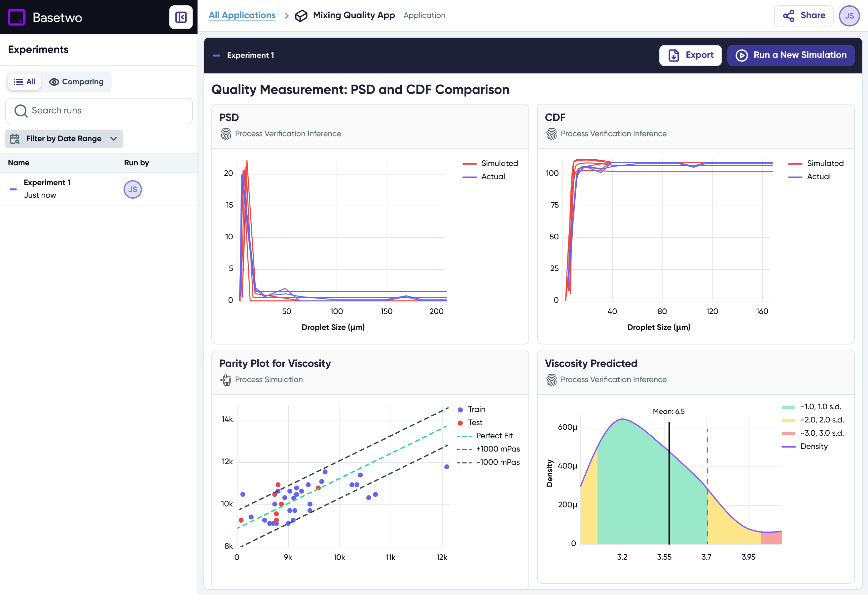Switch to the Comparing tab
The image size is (868, 595).
coord(77,82)
